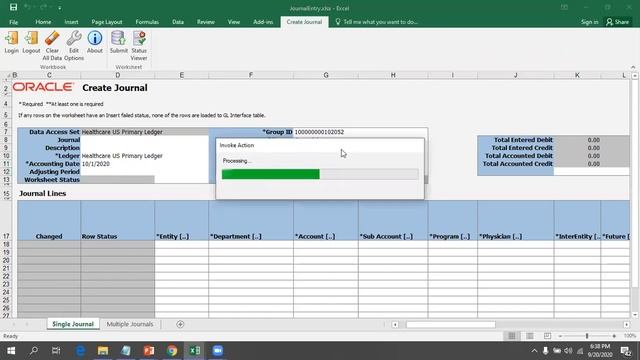Open the Data ribbon tab
The width and height of the screenshot is (640, 360).
point(178,22)
